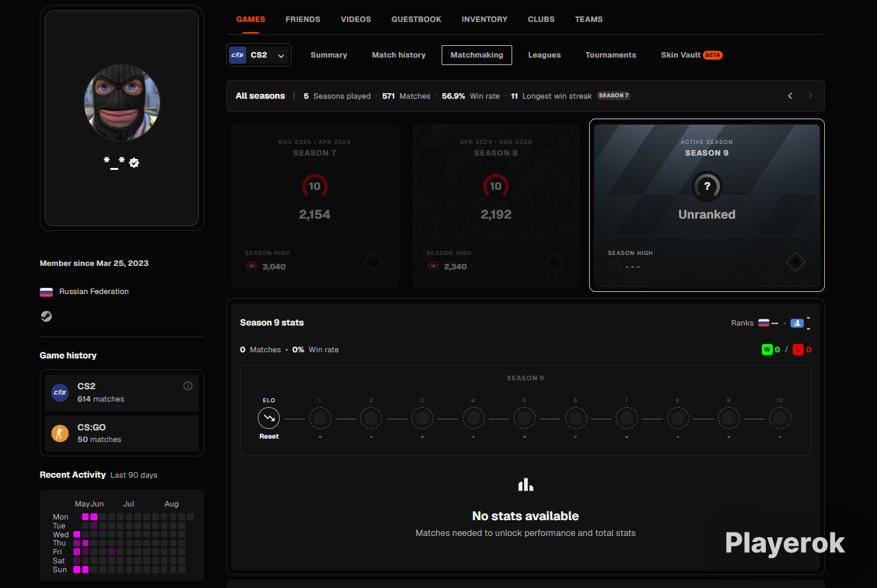Select the Season 7 card

(315, 206)
